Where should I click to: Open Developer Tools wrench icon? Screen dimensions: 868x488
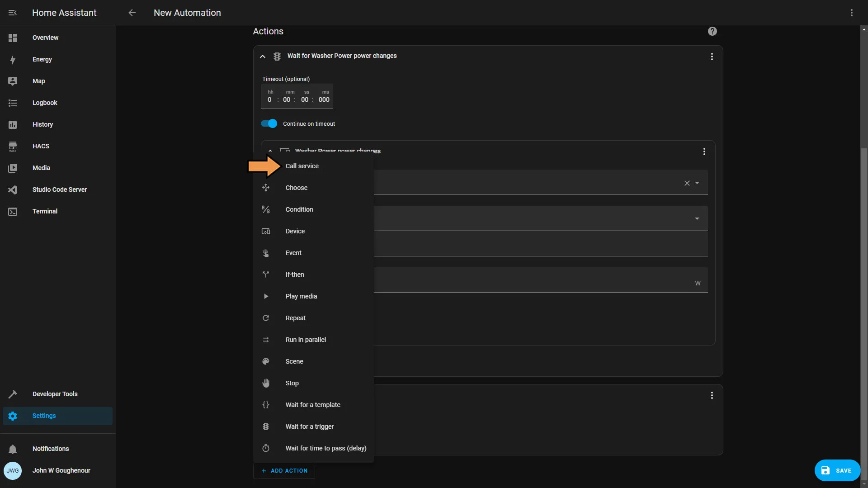[13, 394]
